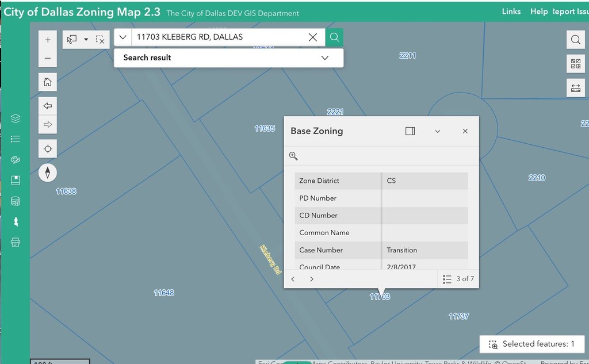This screenshot has width=589, height=364.
Task: Return to the previous map extent
Action: (x=48, y=106)
